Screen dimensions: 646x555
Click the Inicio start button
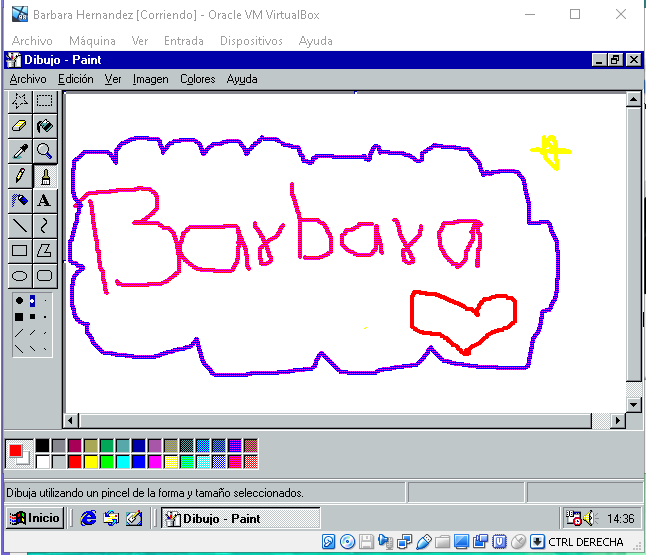(36, 518)
